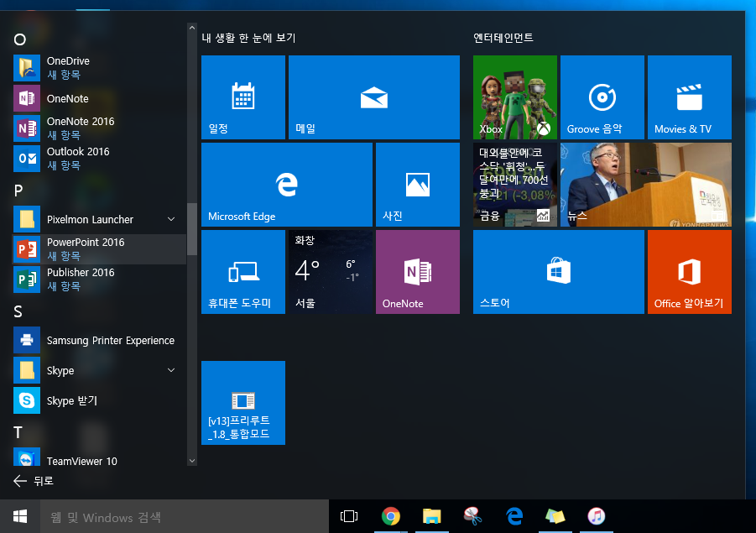Launch OneNote from the app list icon
Image resolution: width=756 pixels, height=533 pixels.
[x=27, y=98]
